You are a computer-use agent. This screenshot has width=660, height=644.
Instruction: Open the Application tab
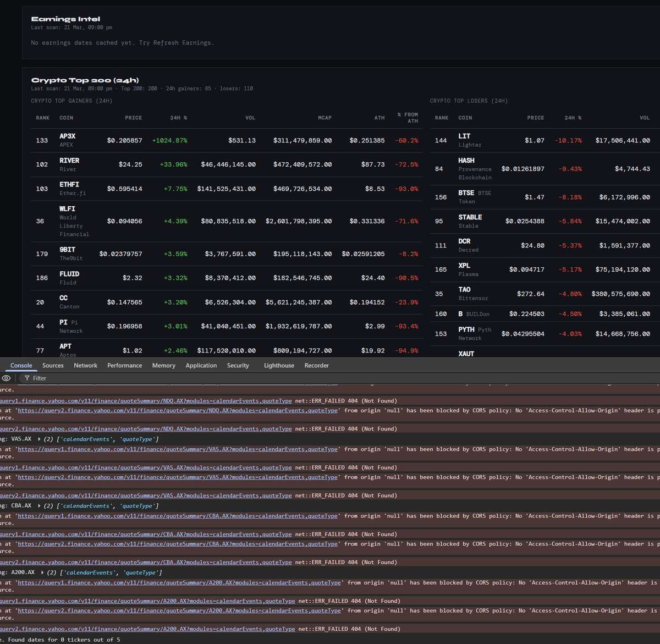click(x=201, y=365)
